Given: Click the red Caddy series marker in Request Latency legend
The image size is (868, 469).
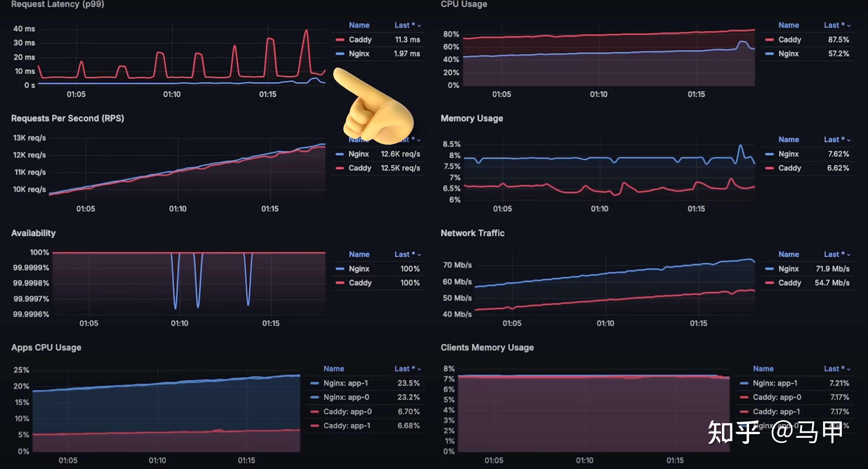Looking at the screenshot, I should 340,39.
